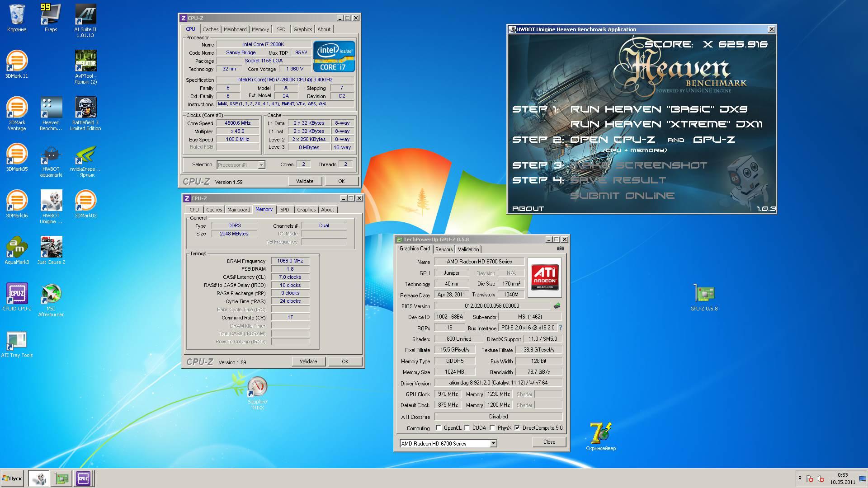Show hidden tray icons arrow
The height and width of the screenshot is (488, 868).
tap(800, 478)
